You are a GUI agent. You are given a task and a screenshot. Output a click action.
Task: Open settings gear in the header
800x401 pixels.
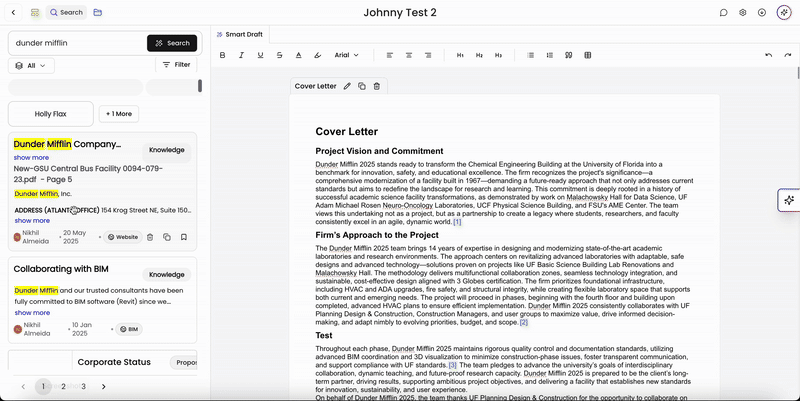pyautogui.click(x=743, y=13)
